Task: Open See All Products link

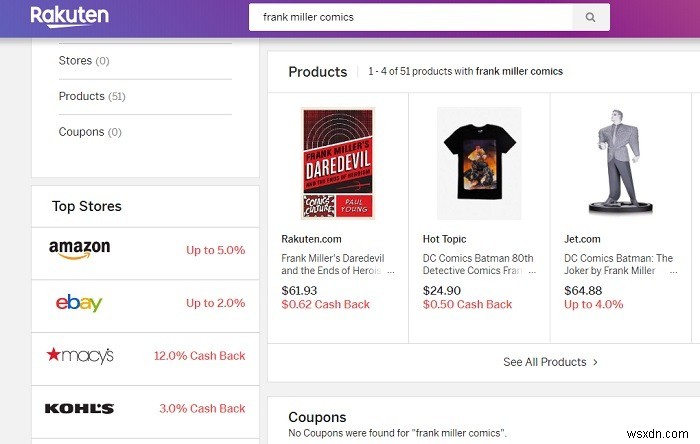Action: coord(544,362)
